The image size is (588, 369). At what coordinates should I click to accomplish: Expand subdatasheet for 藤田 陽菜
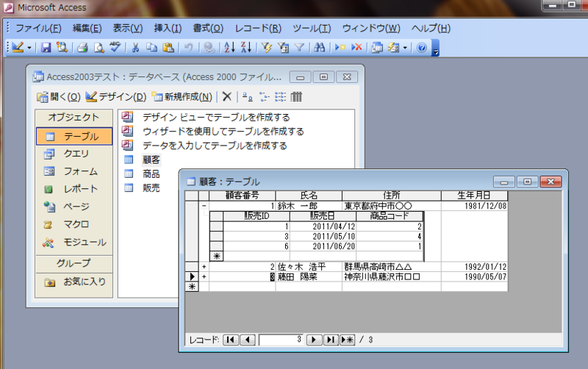pyautogui.click(x=204, y=276)
